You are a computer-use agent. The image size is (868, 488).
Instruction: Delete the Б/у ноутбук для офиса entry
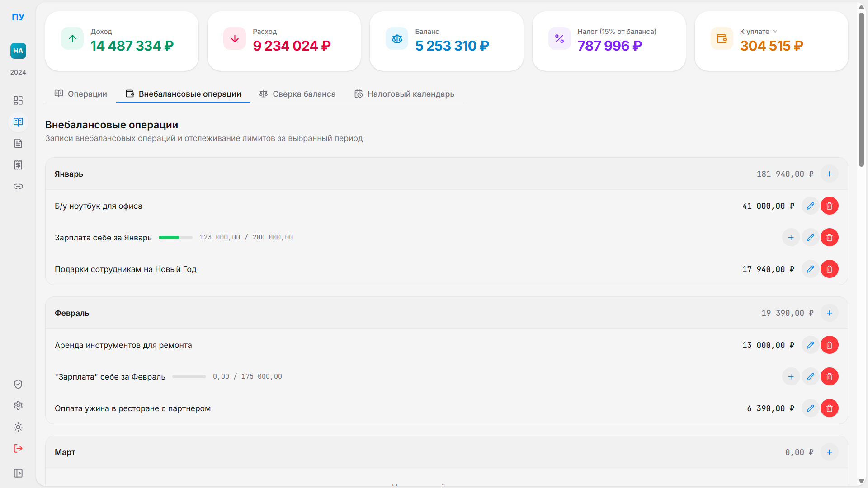point(829,206)
